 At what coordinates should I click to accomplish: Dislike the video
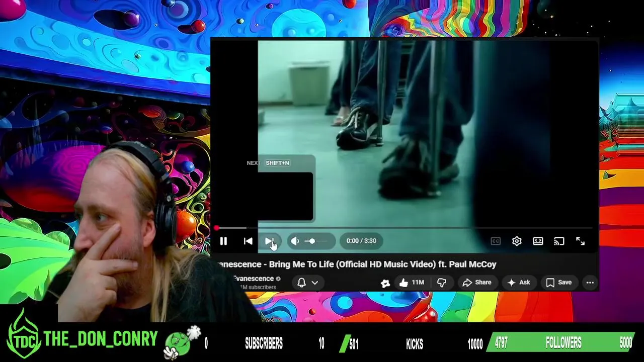[x=442, y=283]
